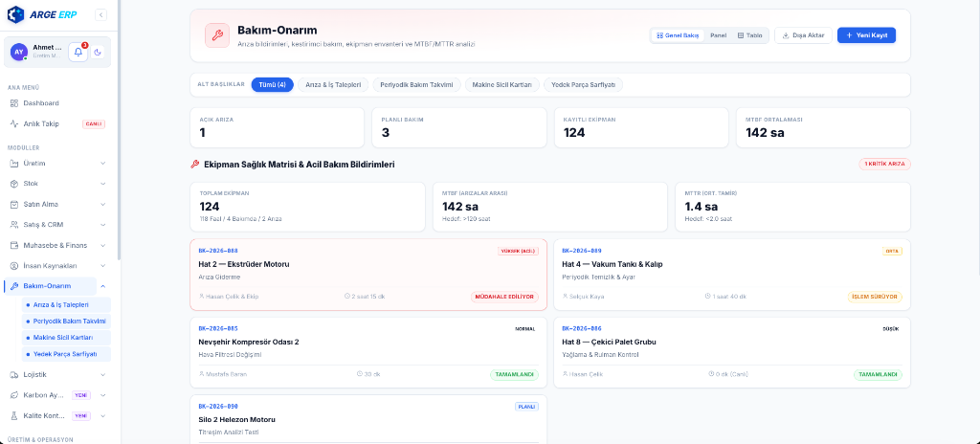Click the ARGE ERP logo icon
Image resolution: width=980 pixels, height=444 pixels.
pos(15,14)
